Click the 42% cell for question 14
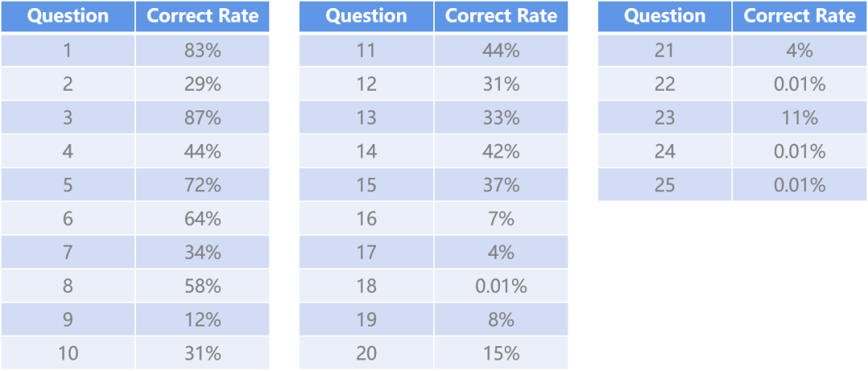 (x=501, y=151)
